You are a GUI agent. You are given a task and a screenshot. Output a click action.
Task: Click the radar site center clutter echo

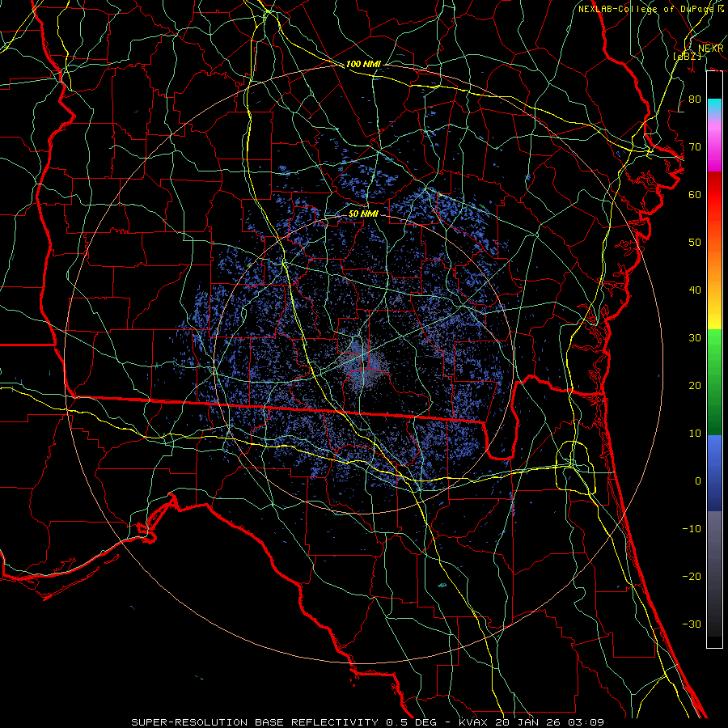pos(363,363)
